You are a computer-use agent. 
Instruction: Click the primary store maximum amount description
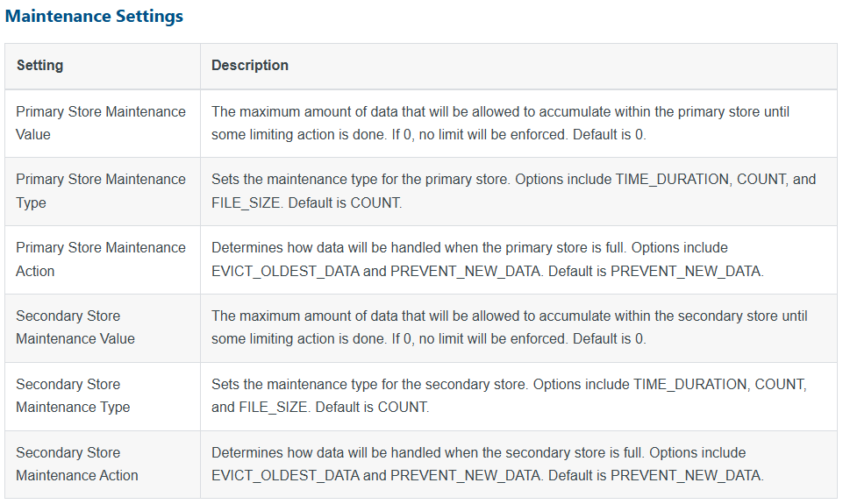tap(501, 123)
